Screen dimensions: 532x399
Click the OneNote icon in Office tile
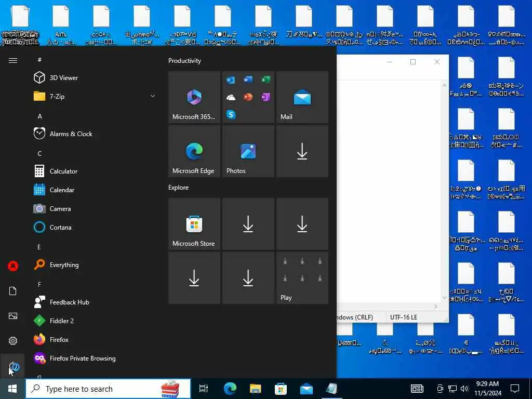[x=265, y=97]
